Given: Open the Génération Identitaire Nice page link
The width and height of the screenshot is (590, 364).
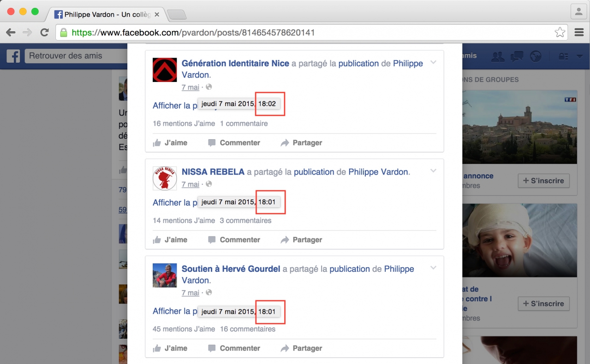Looking at the screenshot, I should click(235, 64).
